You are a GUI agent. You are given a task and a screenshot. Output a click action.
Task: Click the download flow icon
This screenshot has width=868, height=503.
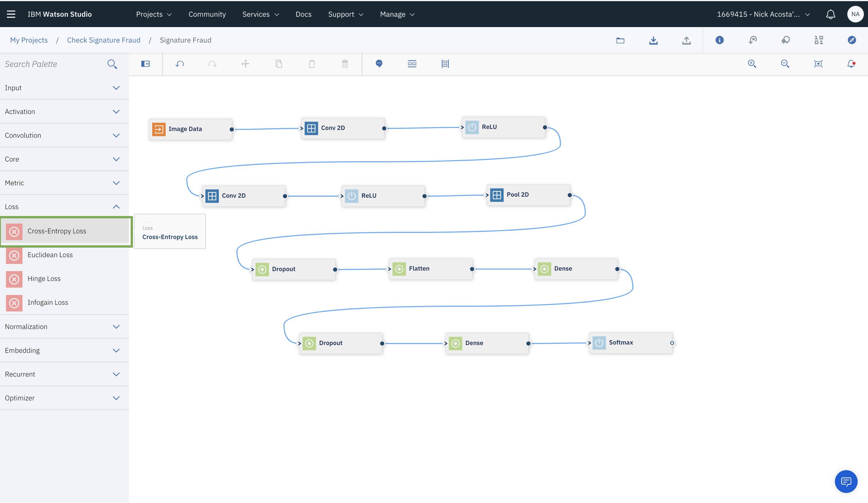[653, 40]
